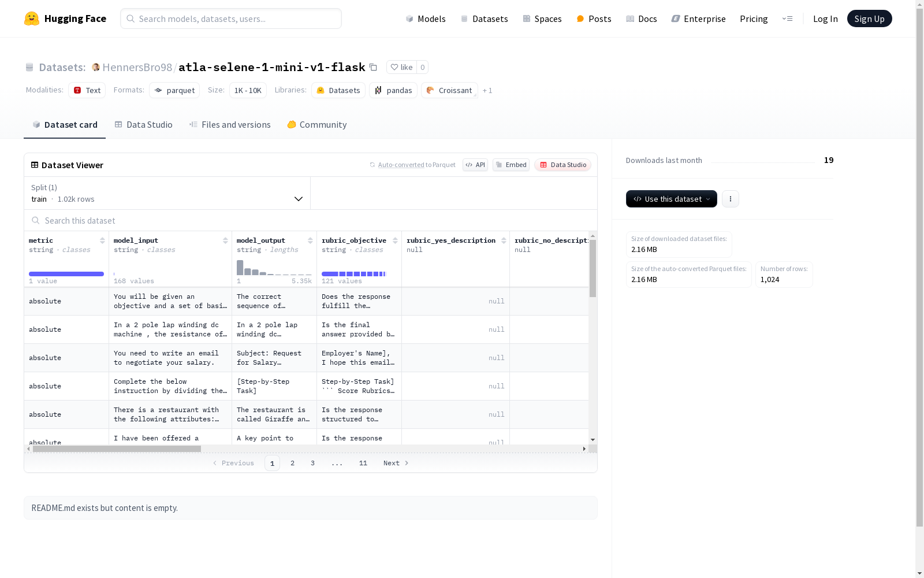The width and height of the screenshot is (924, 578).
Task: Click sort arrows on metric column
Action: click(102, 240)
